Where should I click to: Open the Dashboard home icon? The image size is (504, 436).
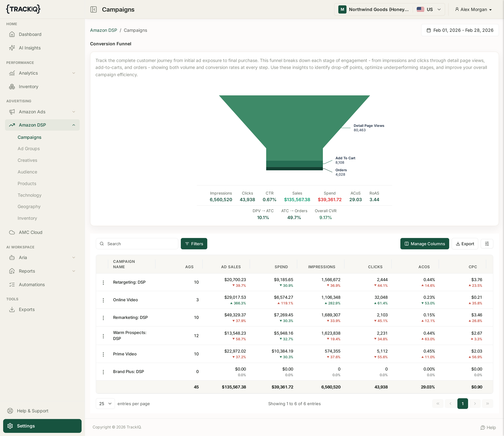[x=12, y=34]
